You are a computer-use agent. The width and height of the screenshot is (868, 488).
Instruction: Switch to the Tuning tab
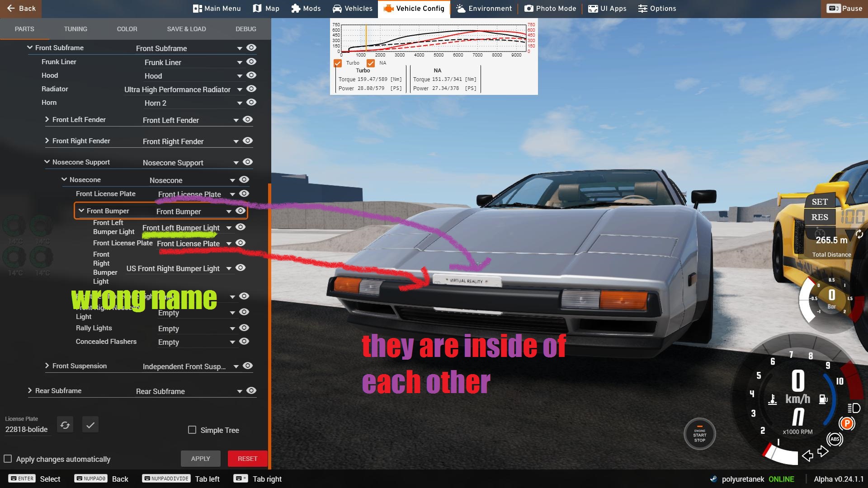(x=75, y=29)
